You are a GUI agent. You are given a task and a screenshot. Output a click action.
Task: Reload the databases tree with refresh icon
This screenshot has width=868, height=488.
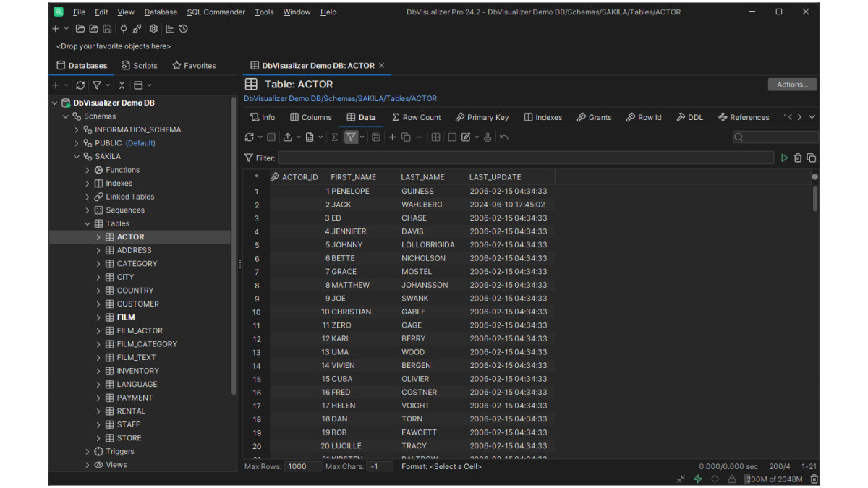pos(80,85)
